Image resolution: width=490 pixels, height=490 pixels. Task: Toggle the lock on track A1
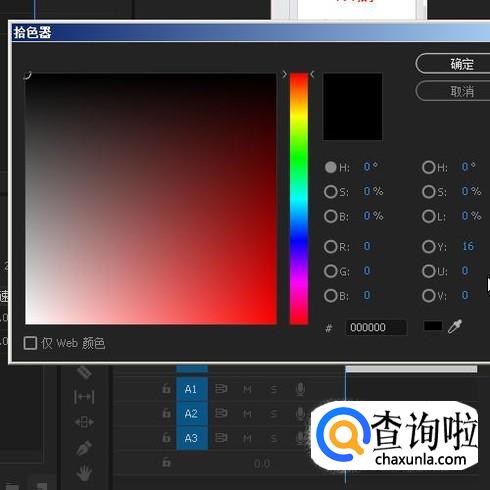pyautogui.click(x=166, y=389)
